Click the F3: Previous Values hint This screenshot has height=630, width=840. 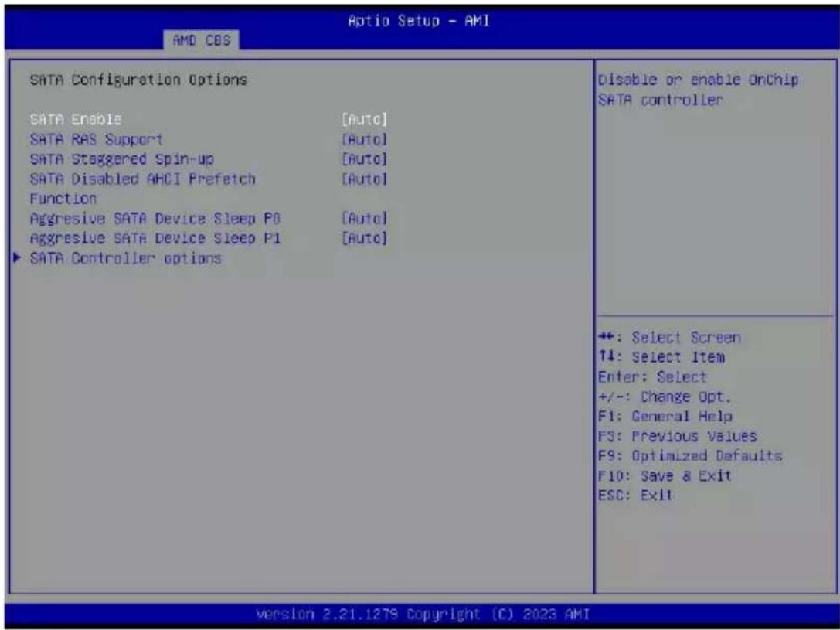678,436
